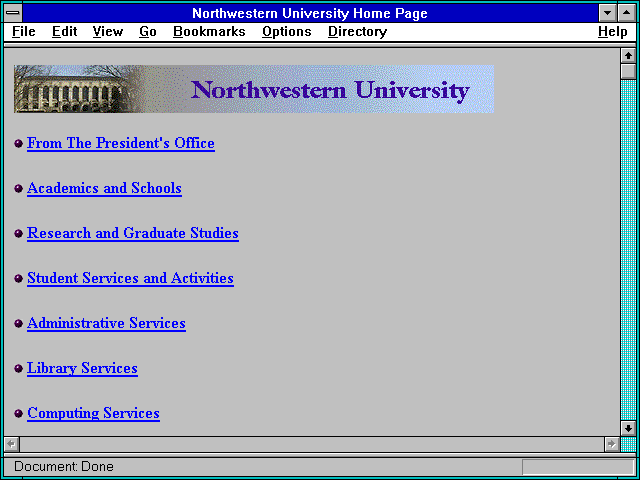
Task: Open the View menu
Action: (x=107, y=31)
